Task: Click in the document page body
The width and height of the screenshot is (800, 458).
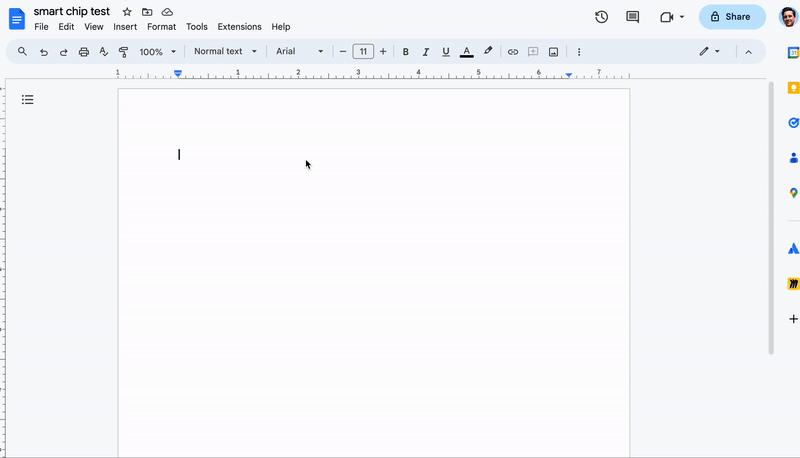Action: tap(374, 273)
